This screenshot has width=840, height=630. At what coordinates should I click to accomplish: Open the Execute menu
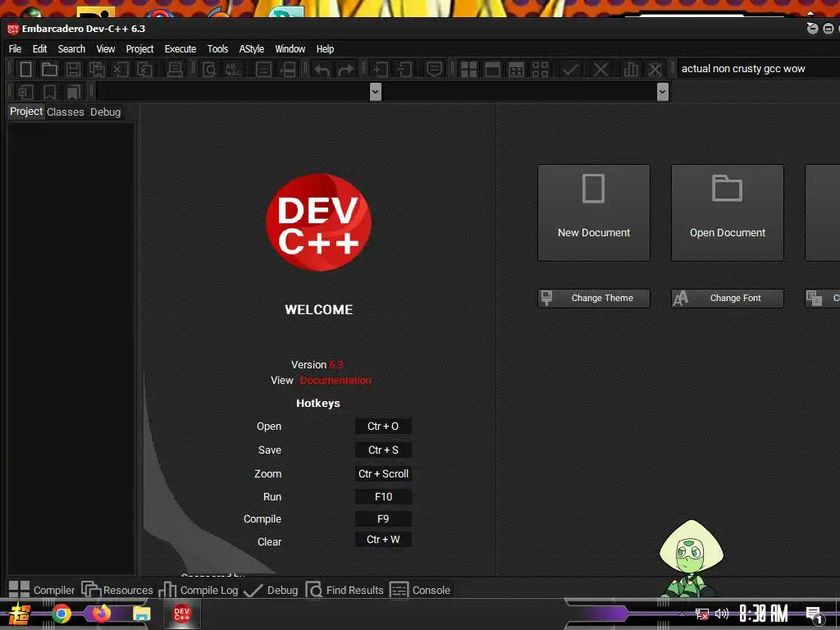click(x=180, y=48)
